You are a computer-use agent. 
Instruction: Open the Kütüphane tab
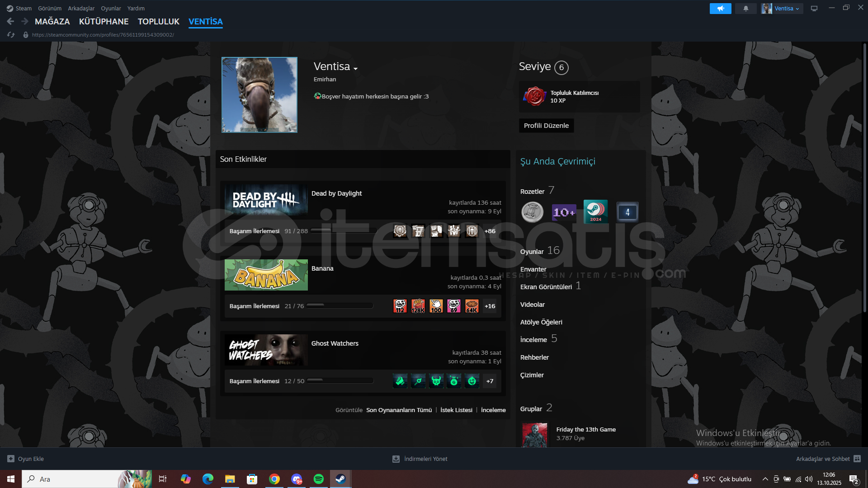104,21
